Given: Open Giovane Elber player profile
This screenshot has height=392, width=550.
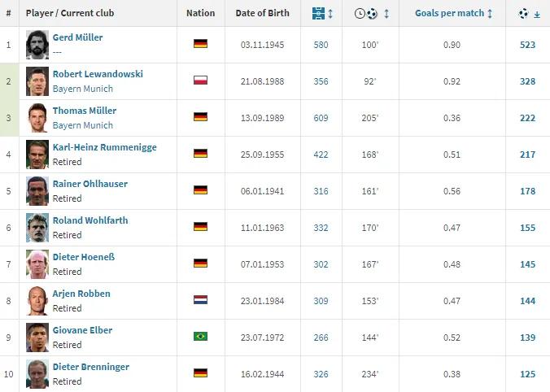Looking at the screenshot, I should tap(82, 330).
